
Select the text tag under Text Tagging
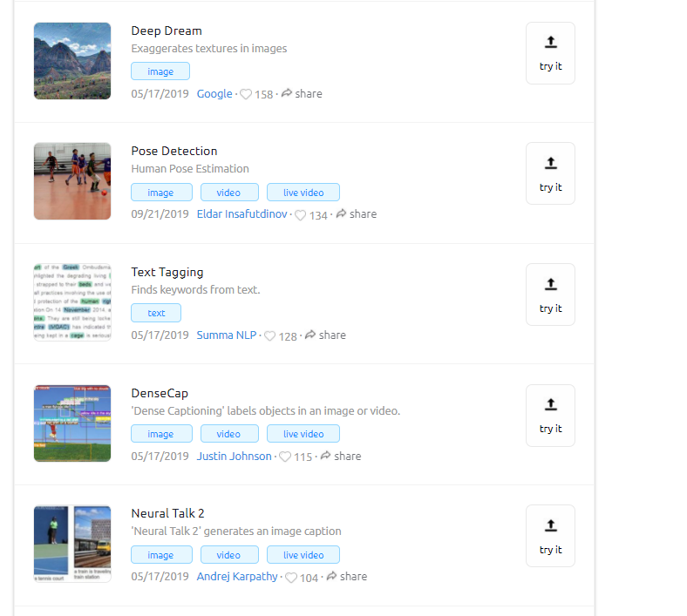point(156,313)
